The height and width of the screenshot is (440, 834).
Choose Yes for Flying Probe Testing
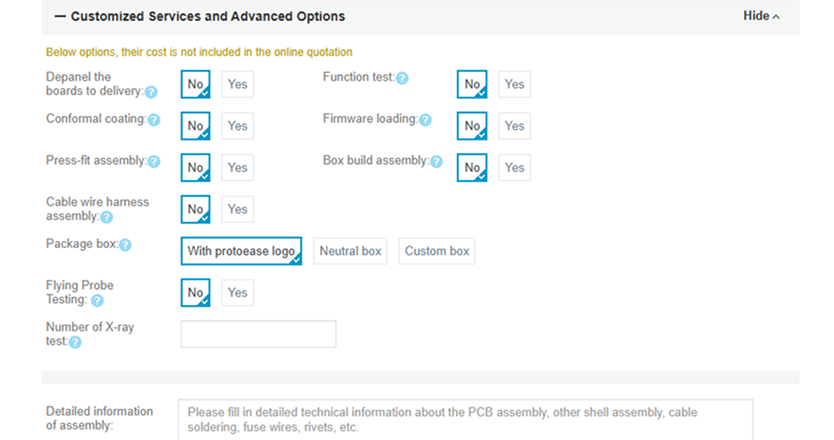(237, 293)
